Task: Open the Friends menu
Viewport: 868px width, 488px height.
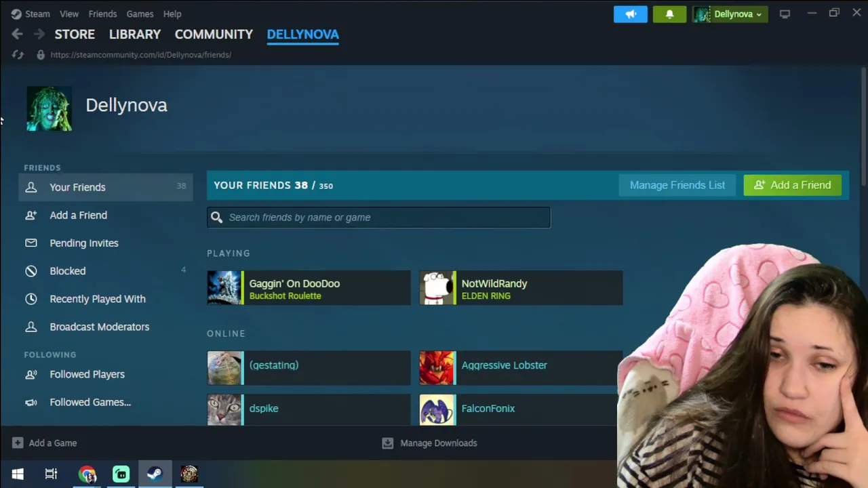Action: click(102, 14)
